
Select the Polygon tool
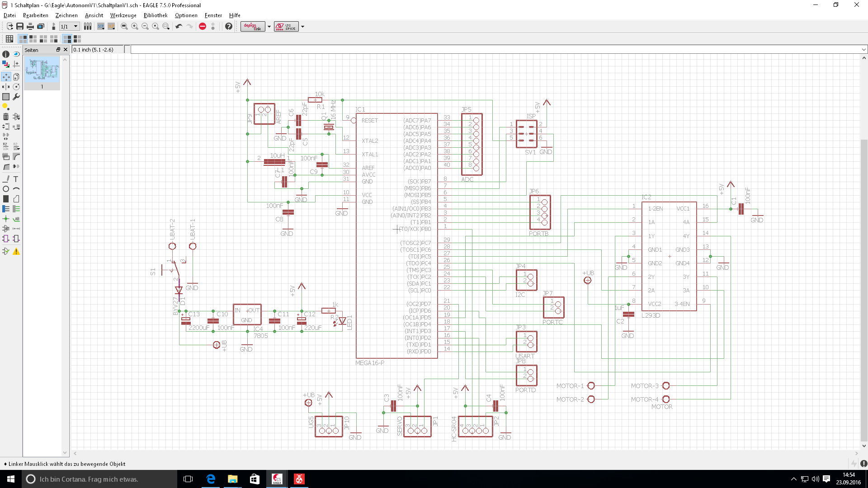click(16, 199)
